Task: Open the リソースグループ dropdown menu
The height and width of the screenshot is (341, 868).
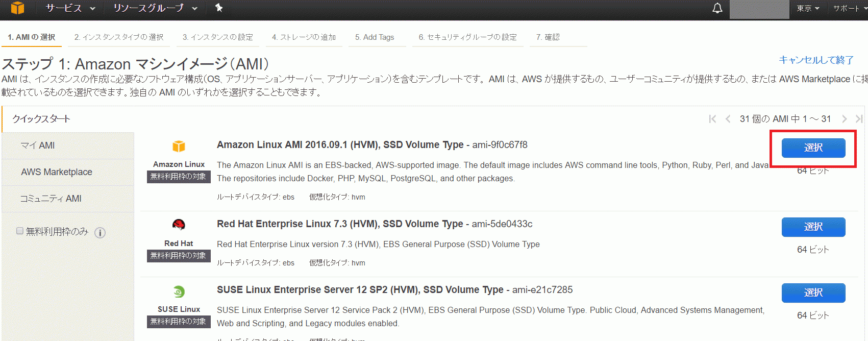Action: point(156,8)
